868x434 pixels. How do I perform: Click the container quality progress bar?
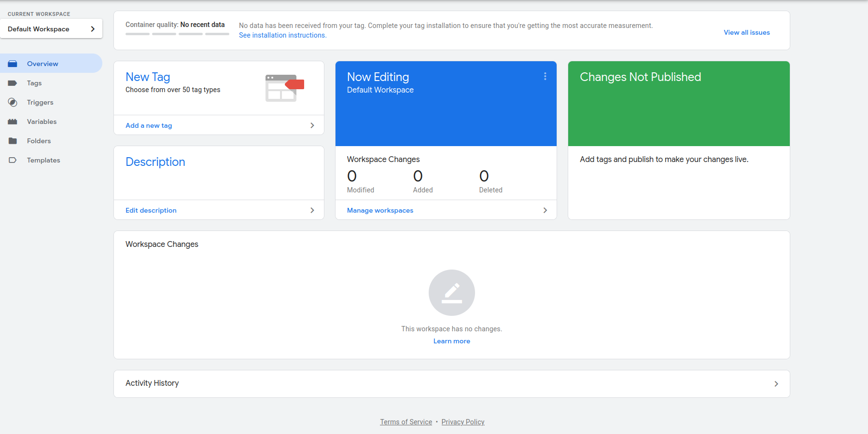pyautogui.click(x=177, y=34)
